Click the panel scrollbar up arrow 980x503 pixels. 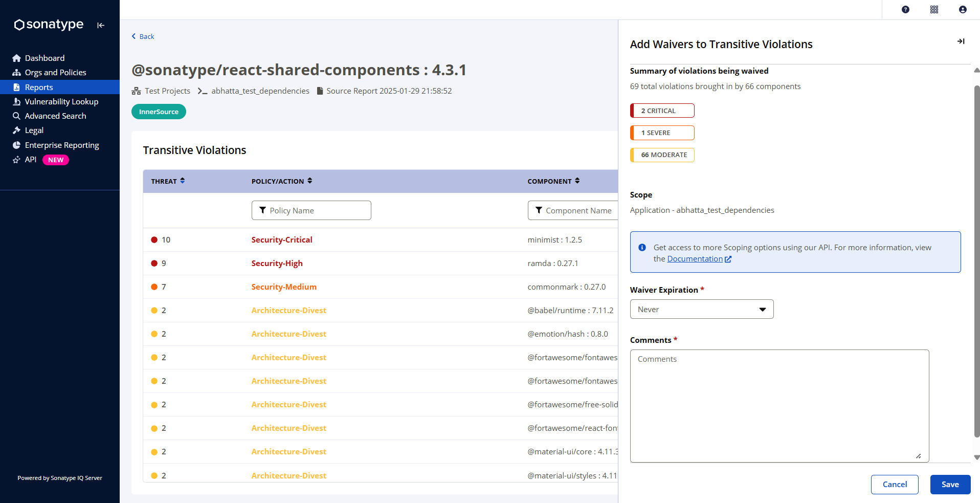[x=977, y=70]
